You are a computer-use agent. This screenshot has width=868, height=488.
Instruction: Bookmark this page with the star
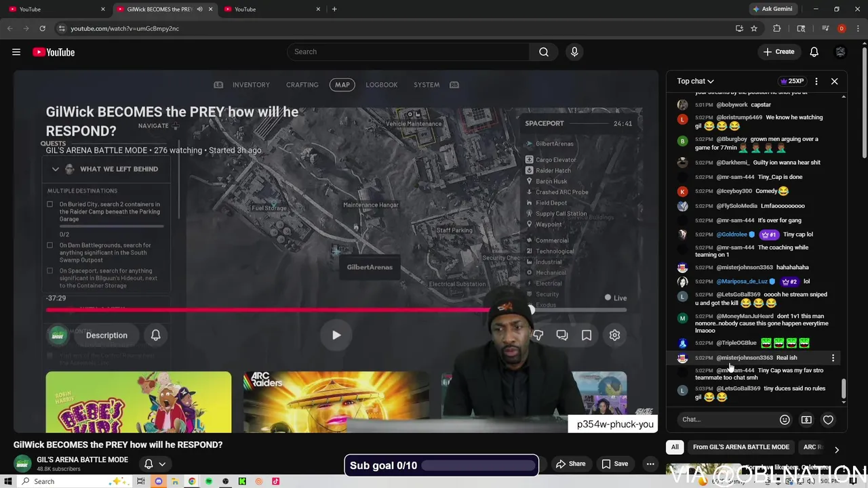753,28
